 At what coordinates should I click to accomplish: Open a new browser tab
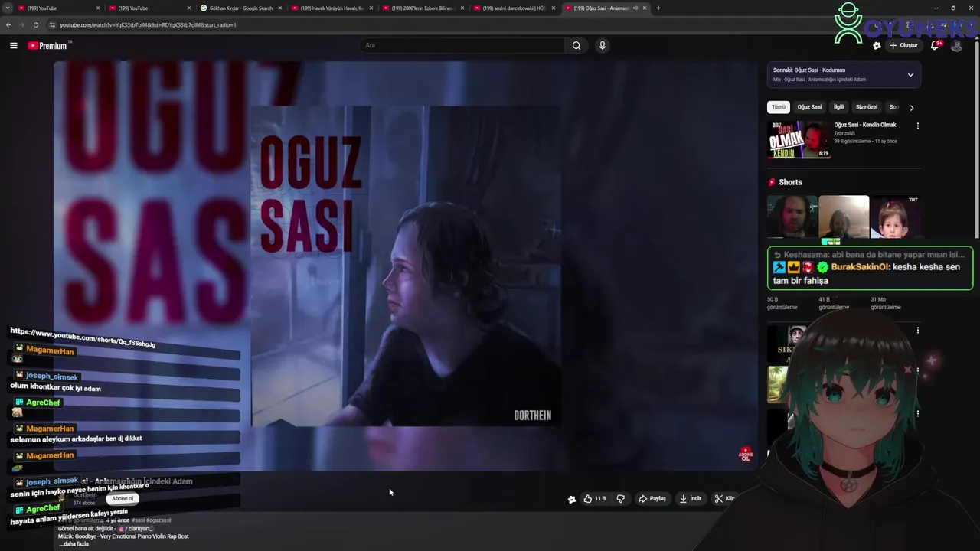tap(658, 8)
